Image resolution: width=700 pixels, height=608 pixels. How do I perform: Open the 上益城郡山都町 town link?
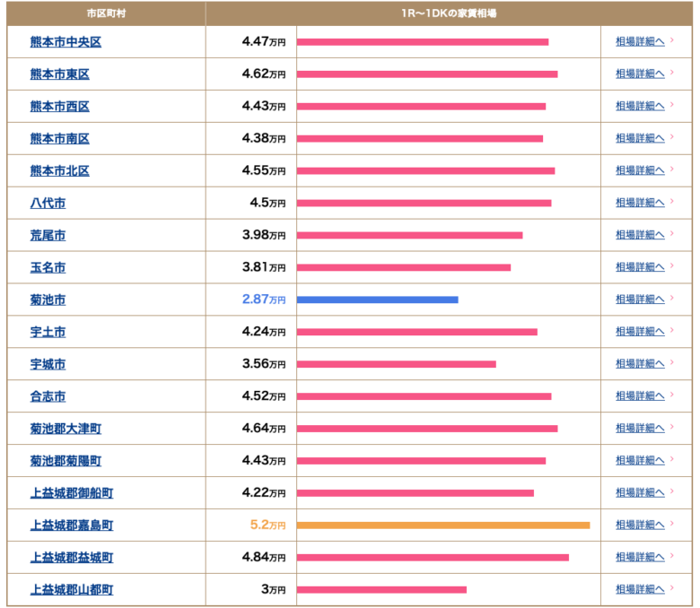(x=72, y=590)
